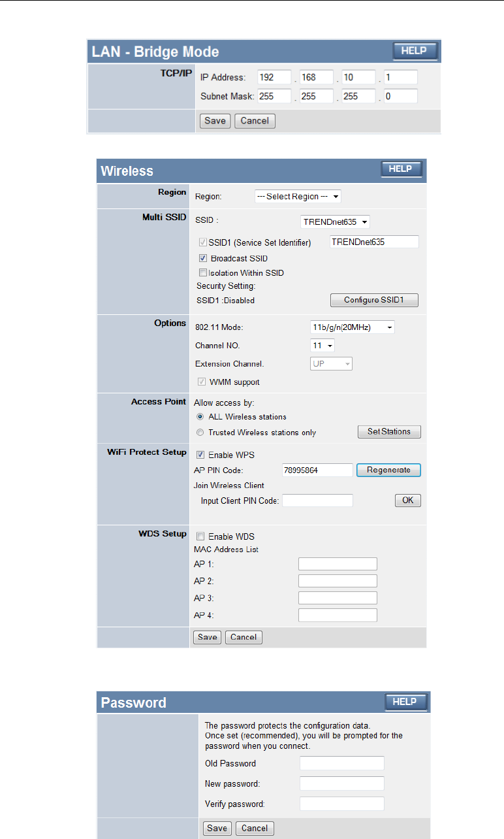Image resolution: width=504 pixels, height=839 pixels.
Task: Click OK next to Client PIN Code
Action: (408, 501)
